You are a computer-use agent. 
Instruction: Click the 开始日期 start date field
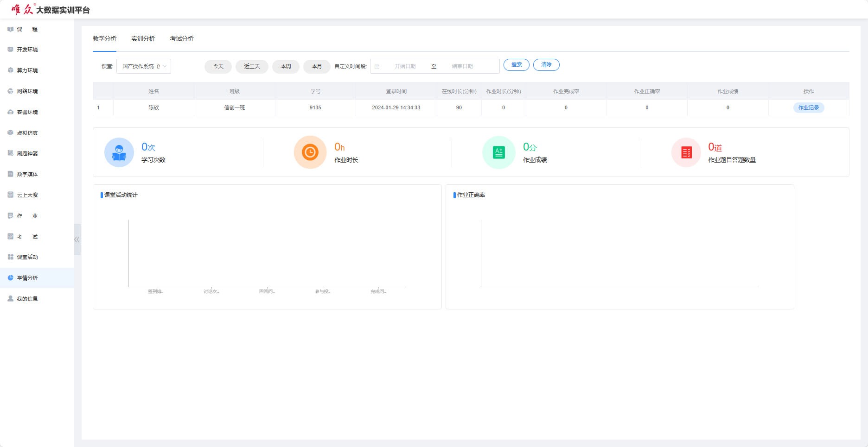point(405,66)
